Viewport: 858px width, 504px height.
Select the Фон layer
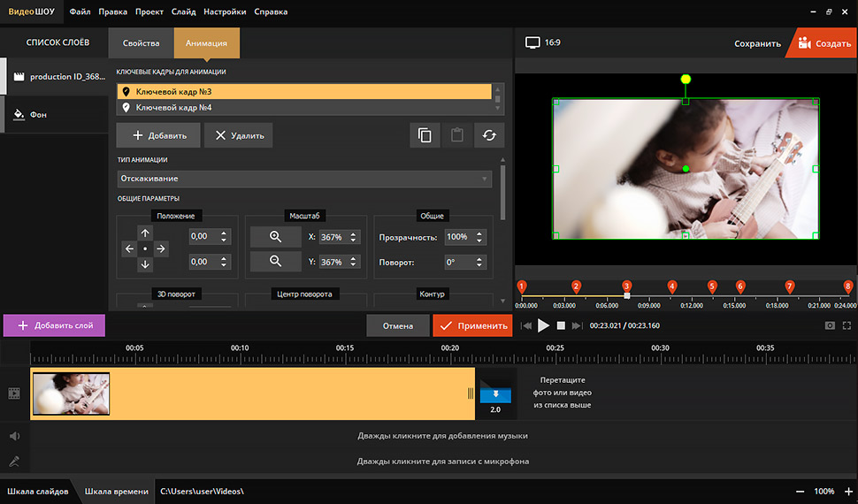[x=55, y=114]
